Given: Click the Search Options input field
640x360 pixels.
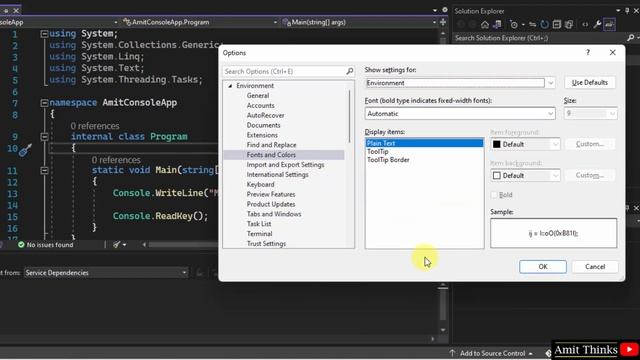Looking at the screenshot, I should click(x=284, y=71).
